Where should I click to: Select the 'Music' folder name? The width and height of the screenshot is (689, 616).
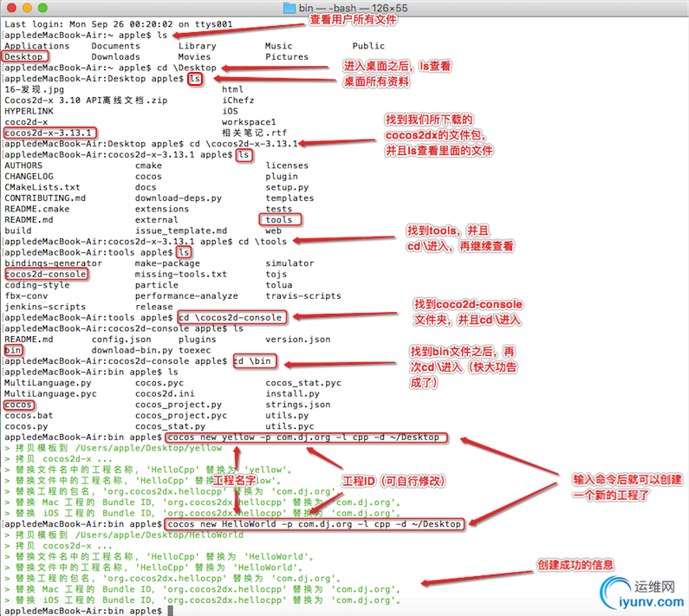(x=278, y=46)
